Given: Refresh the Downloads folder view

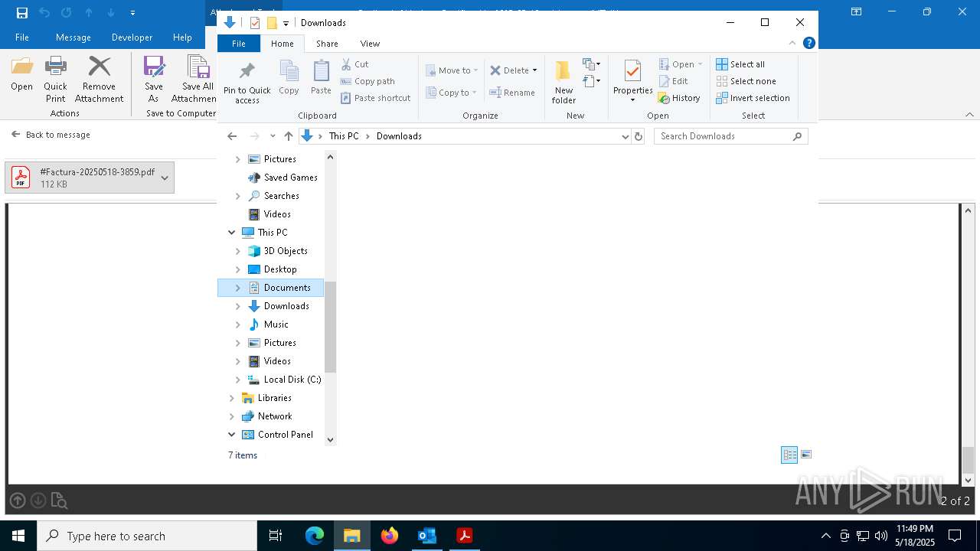Looking at the screenshot, I should tap(639, 136).
